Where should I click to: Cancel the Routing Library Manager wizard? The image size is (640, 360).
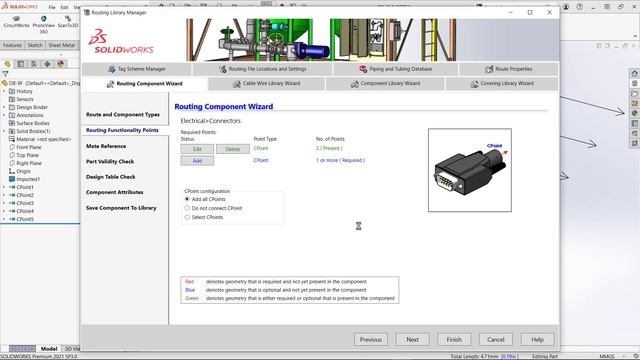click(x=496, y=340)
